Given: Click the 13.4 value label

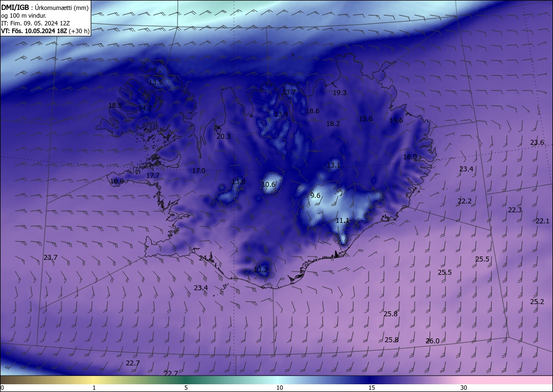Looking at the screenshot, I should 281,114.
